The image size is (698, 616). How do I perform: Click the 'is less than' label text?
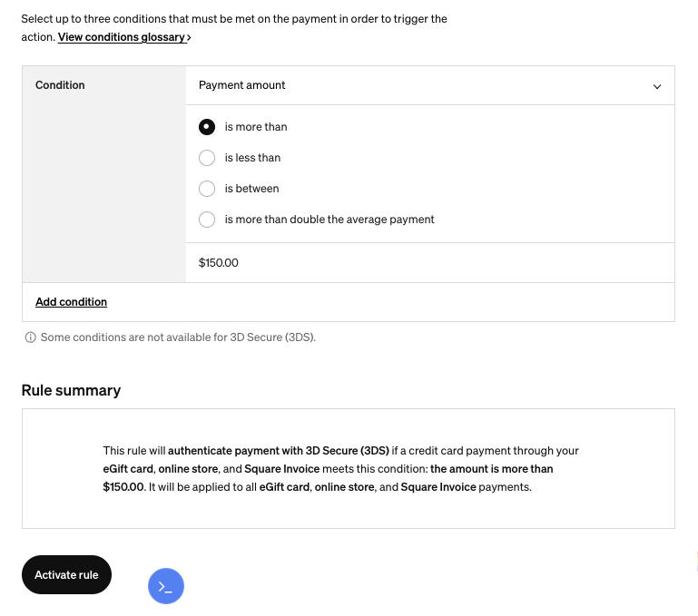coord(252,158)
